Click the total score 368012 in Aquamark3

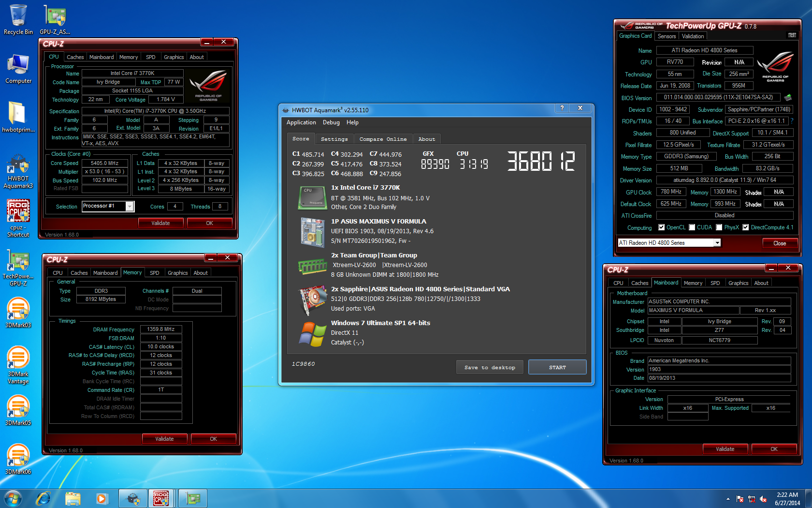pos(541,161)
